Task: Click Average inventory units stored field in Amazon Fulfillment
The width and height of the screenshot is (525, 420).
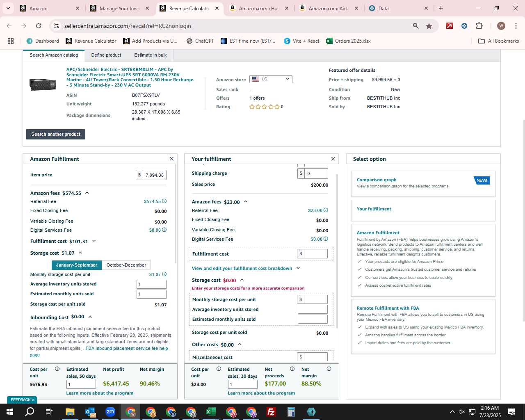Action: coord(151,284)
